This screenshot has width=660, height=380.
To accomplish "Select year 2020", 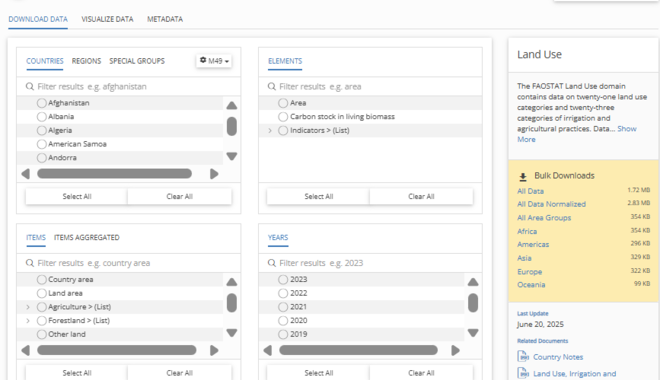I will point(283,321).
